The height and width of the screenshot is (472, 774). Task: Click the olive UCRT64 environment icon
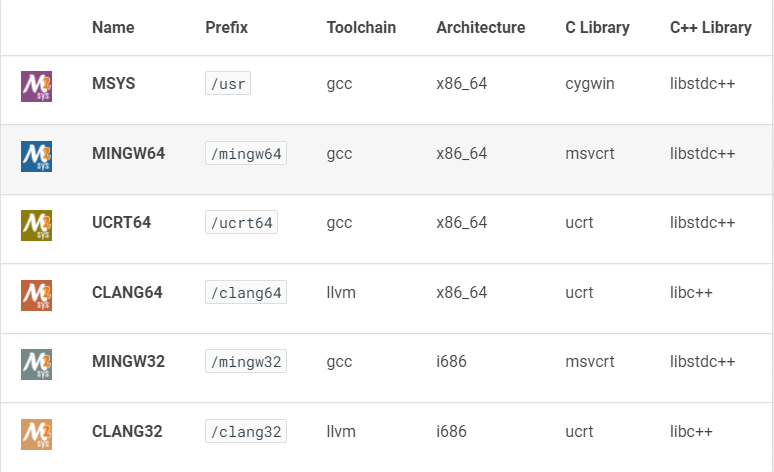pos(37,226)
